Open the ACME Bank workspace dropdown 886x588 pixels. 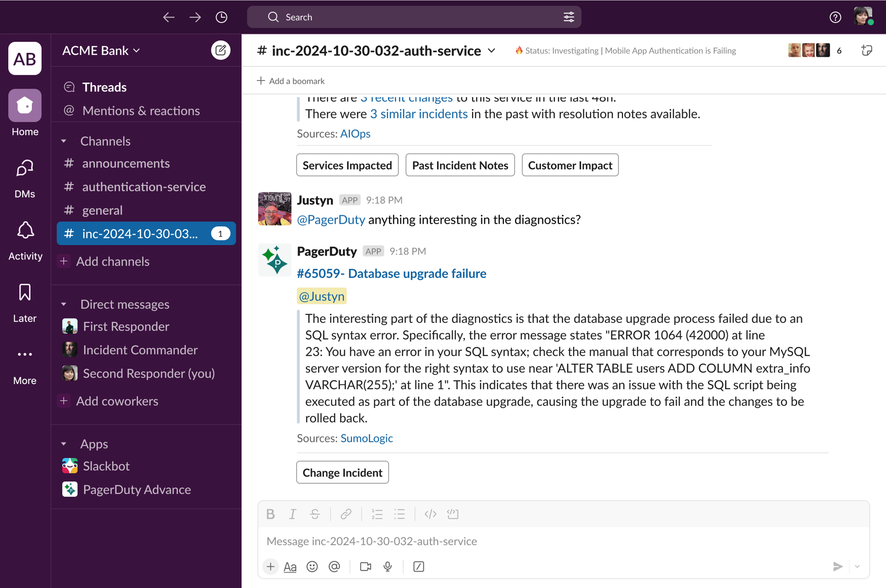[x=101, y=50]
